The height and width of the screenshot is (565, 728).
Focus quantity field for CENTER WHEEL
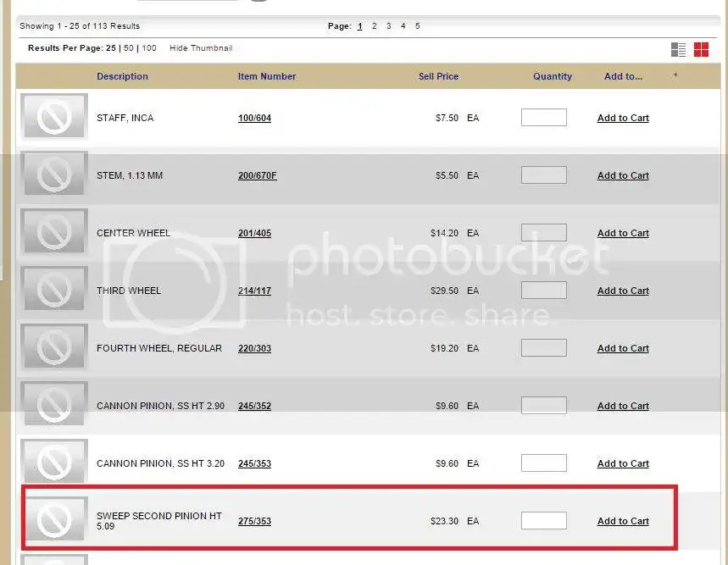pyautogui.click(x=544, y=232)
